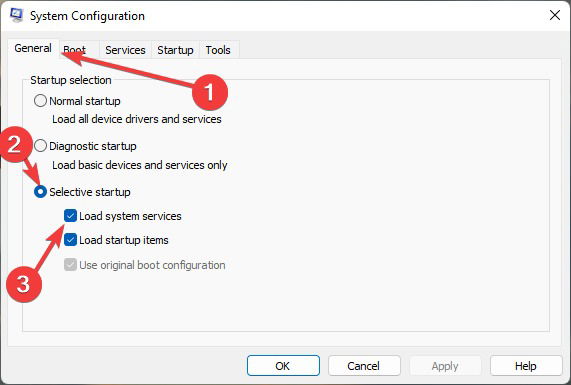Screen dimensions: 571x385
Task: Uncheck Load system services checkbox
Action: pos(70,216)
